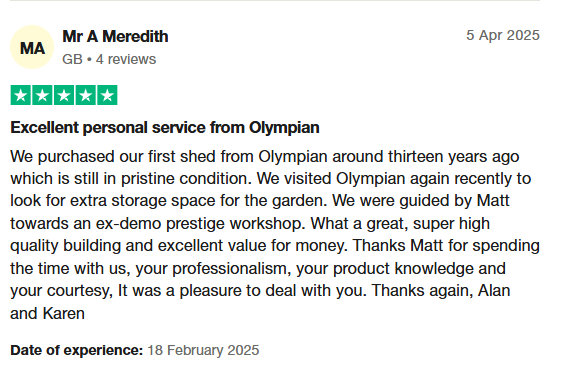The height and width of the screenshot is (379, 563).
Task: Open Mr A Meredith's reviewer profile
Action: click(115, 37)
